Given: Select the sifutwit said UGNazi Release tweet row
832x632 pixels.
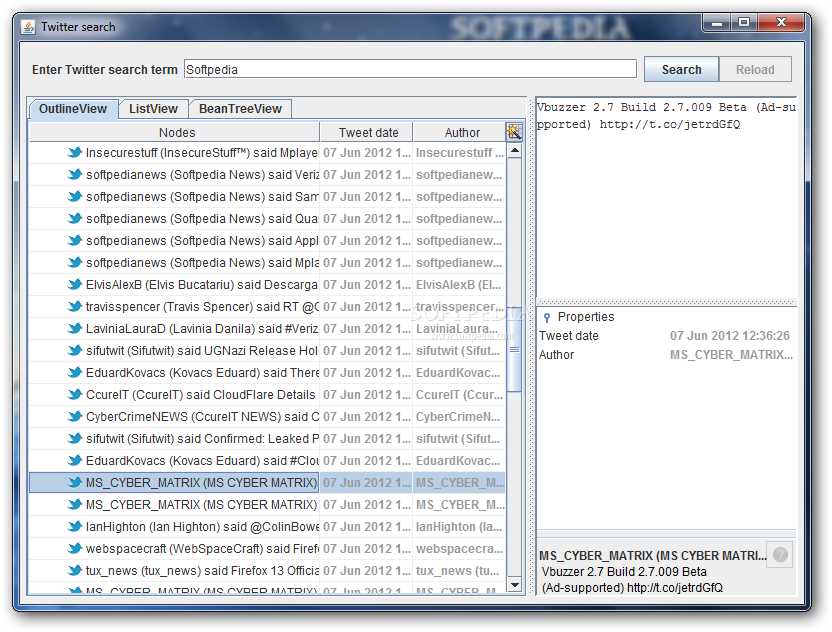Looking at the screenshot, I should pyautogui.click(x=267, y=351).
